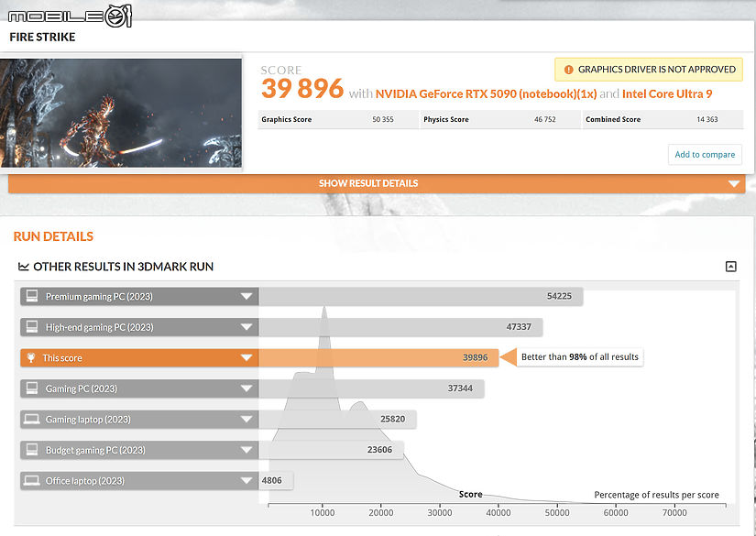Click the Gaming PC score value 37344
The image size is (756, 536).
460,388
